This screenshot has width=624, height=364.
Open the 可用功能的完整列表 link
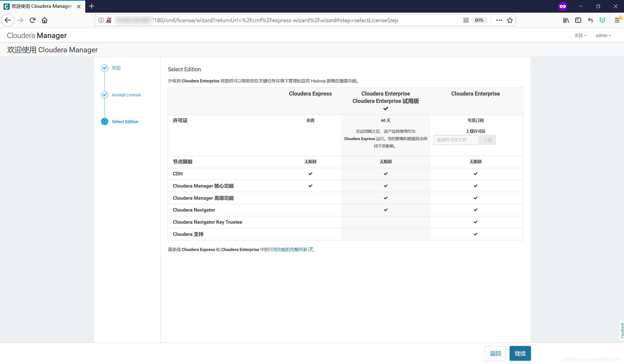[288, 249]
